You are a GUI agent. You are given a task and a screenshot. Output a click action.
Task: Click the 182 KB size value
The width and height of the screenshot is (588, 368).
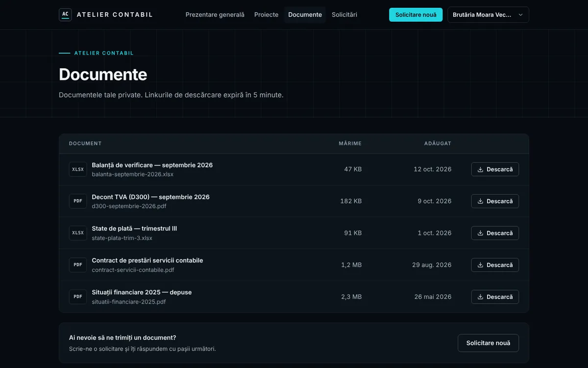pos(351,201)
